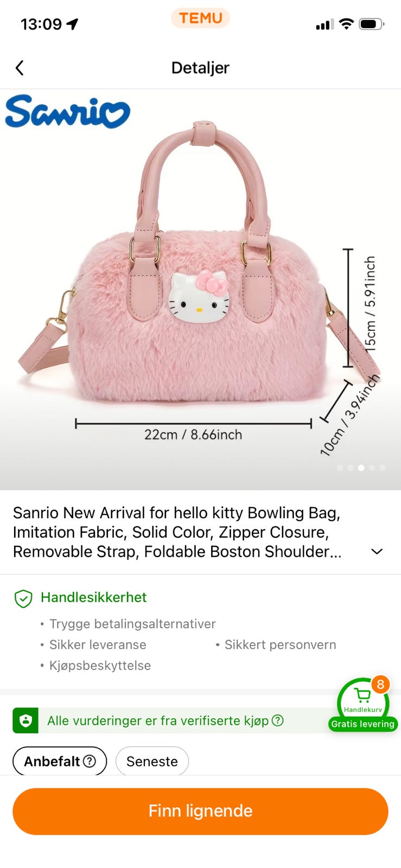Tap the Finn lignende button
401x868 pixels.
200,811
